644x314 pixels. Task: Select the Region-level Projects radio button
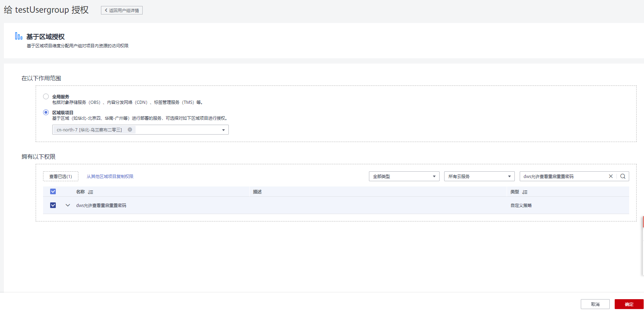46,112
